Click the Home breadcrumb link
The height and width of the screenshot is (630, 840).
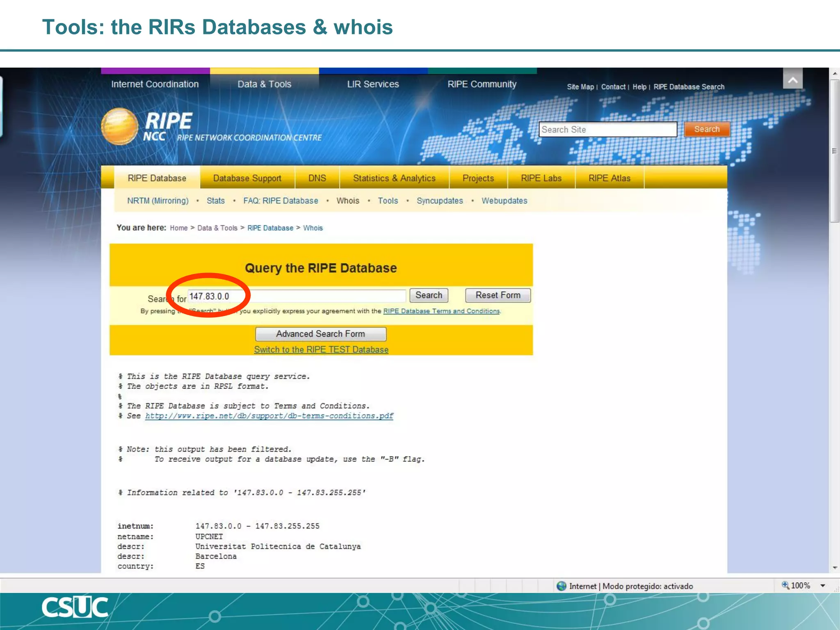click(x=179, y=228)
